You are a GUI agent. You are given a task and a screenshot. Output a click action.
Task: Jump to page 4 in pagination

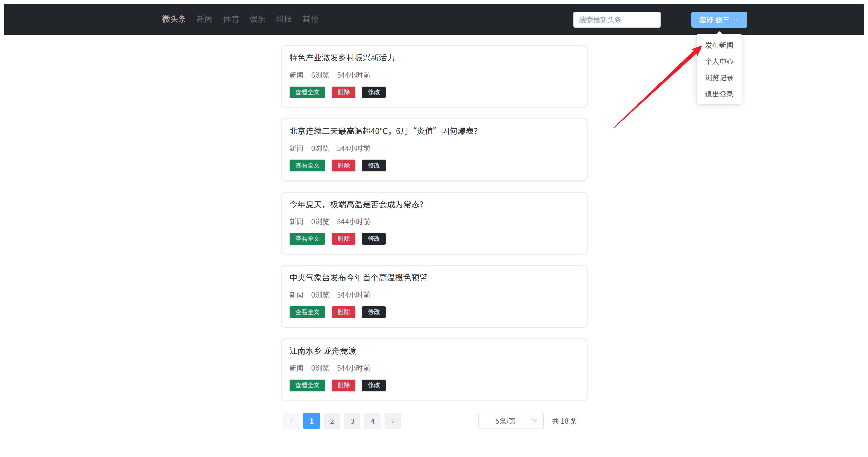coord(373,421)
